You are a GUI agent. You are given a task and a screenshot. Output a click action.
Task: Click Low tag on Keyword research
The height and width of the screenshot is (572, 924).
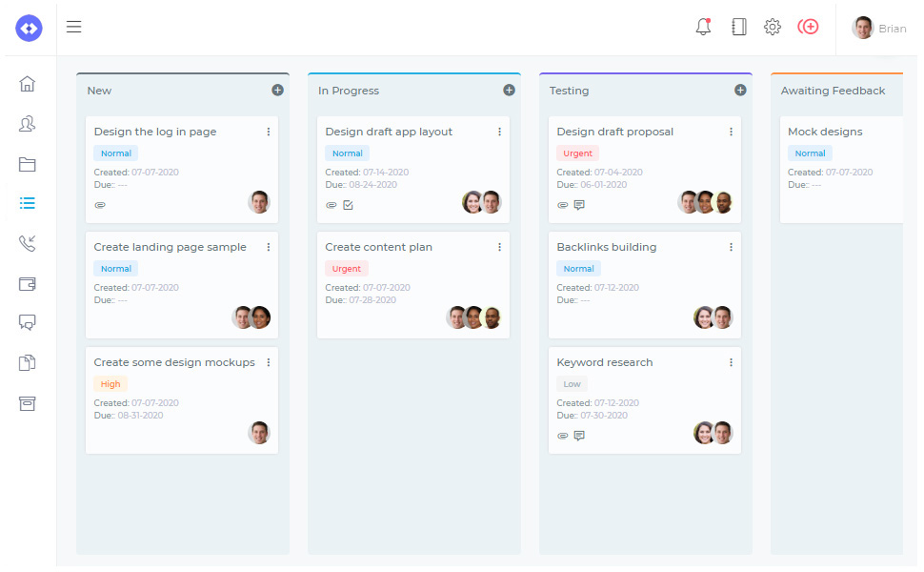coord(572,384)
